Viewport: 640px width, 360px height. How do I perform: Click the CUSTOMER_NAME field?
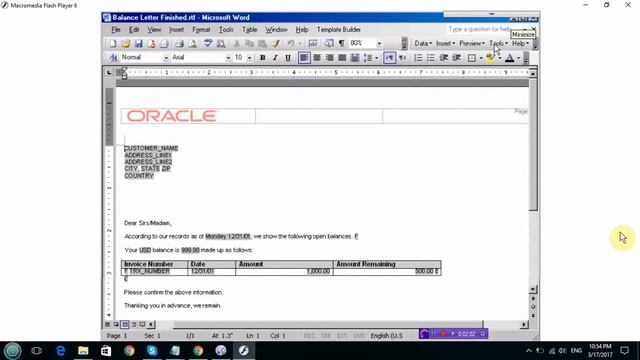(151, 148)
